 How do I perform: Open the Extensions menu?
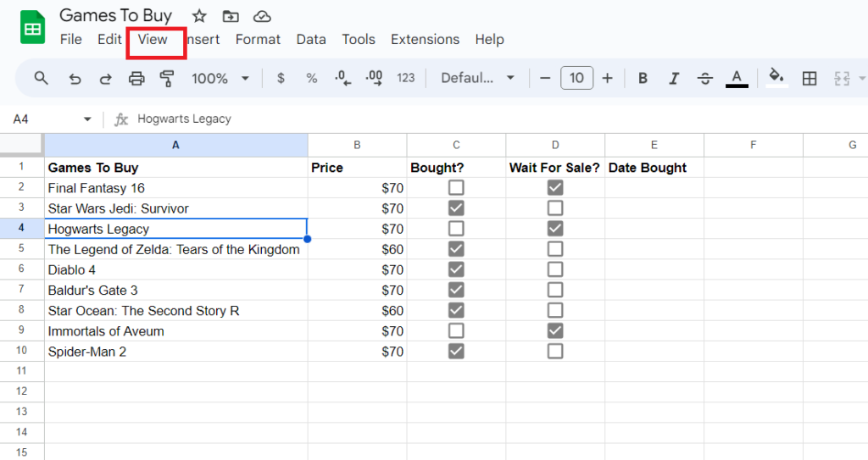click(426, 39)
